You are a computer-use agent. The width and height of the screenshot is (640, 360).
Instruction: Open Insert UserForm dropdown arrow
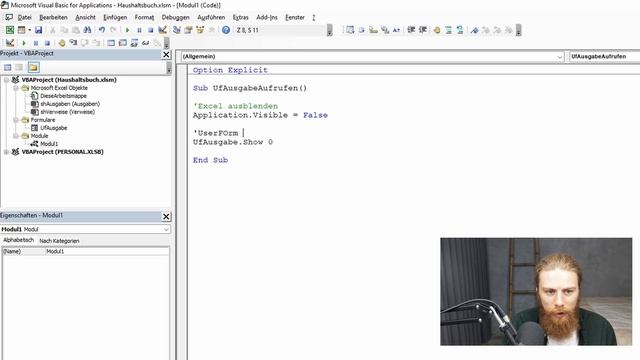pos(29,30)
